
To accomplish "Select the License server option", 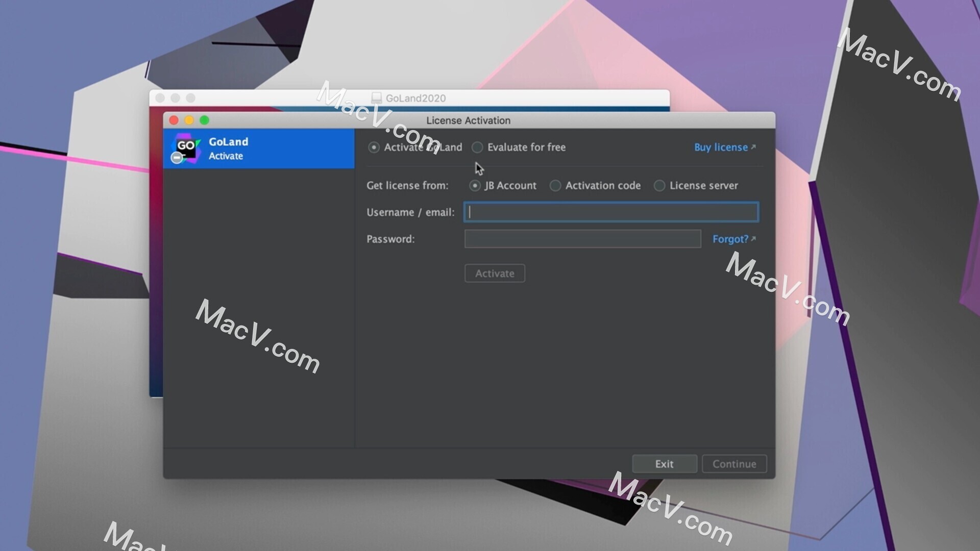I will [x=659, y=186].
